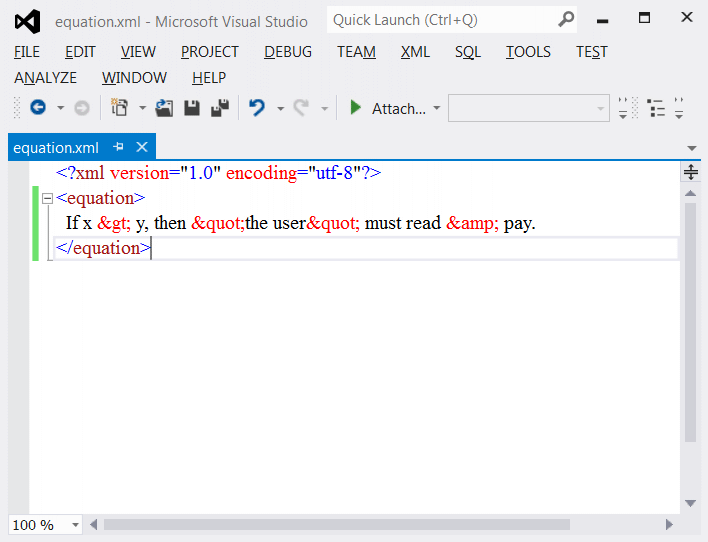Open the XML menu
This screenshot has height=542, width=708.
point(415,52)
